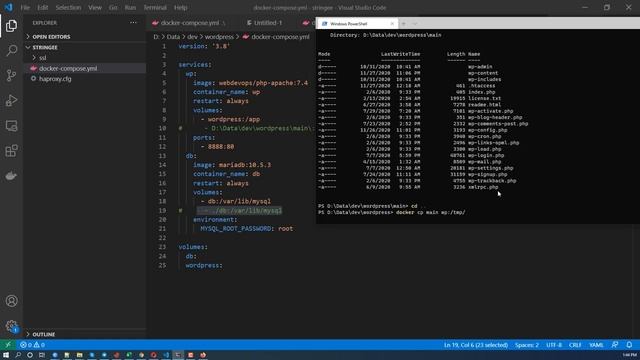
Task: Open the Docker view in activity bar
Action: point(11,176)
